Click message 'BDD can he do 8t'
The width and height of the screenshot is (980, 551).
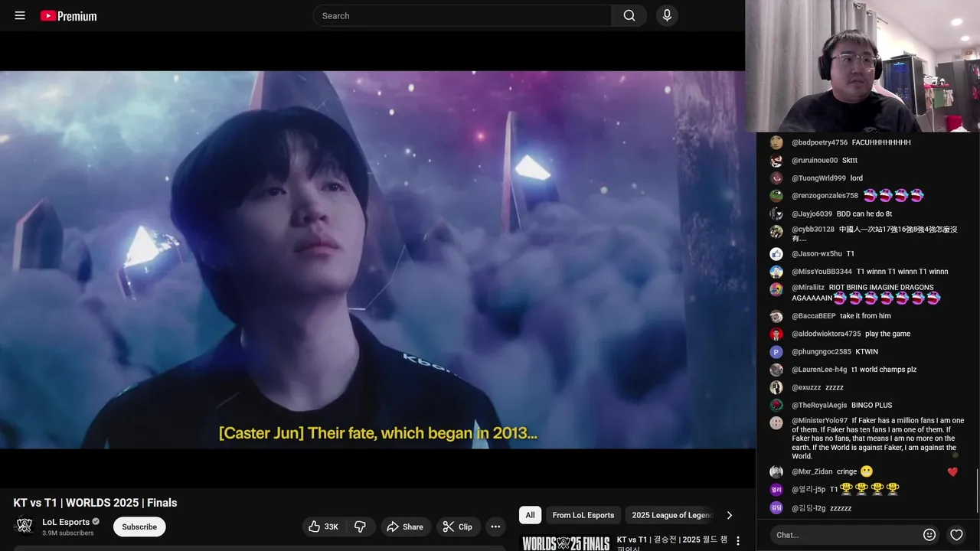point(864,214)
